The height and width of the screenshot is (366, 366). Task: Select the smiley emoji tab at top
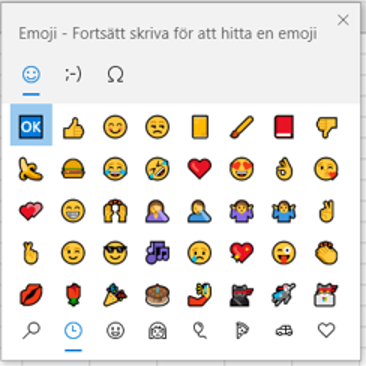pos(31,74)
